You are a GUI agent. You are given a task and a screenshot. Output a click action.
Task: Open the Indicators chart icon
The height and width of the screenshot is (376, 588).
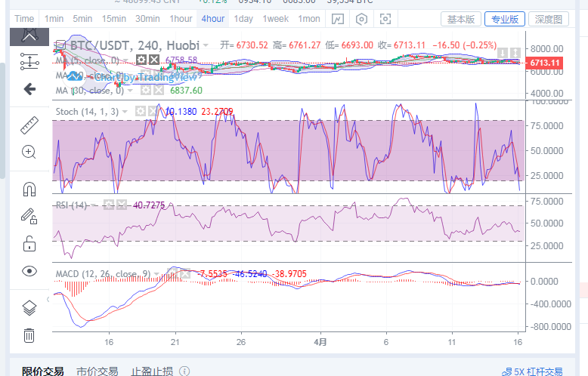click(338, 19)
